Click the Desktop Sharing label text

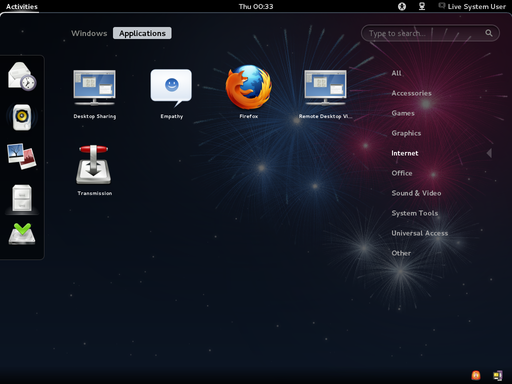(95, 116)
